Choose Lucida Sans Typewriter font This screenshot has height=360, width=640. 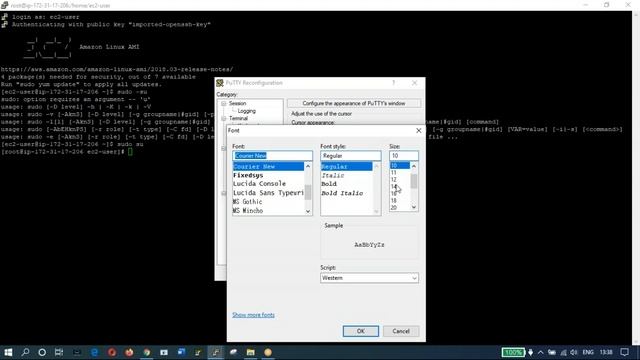268,193
